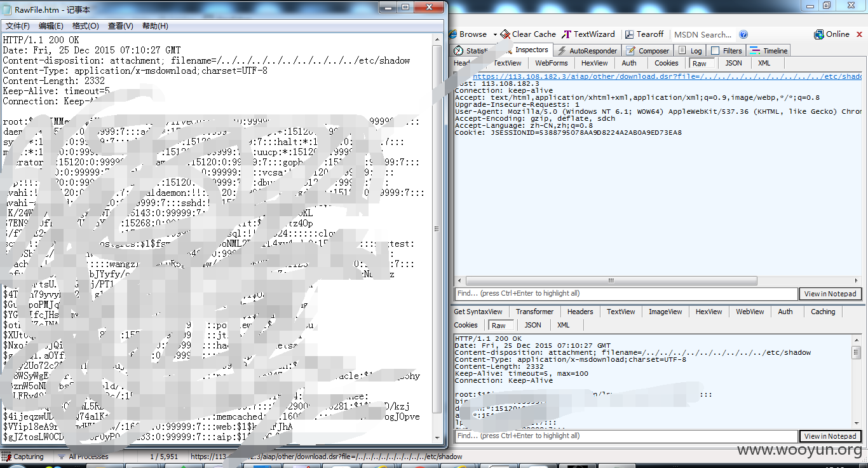Click the Clear Cache toolbar button
Screen dimensions: 868x468
[x=528, y=34]
